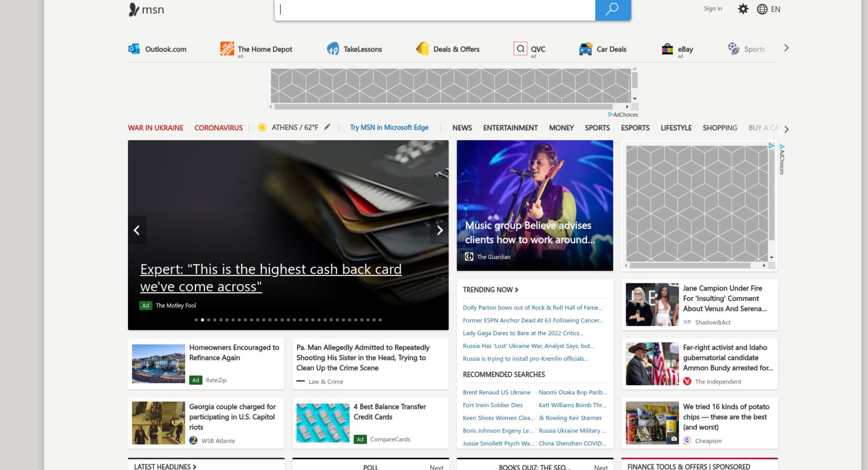Open the SHOPPING tab

click(x=720, y=128)
